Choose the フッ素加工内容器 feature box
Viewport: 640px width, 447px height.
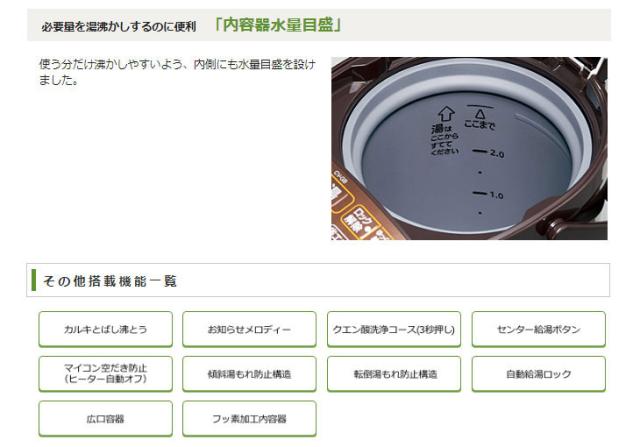pos(249,418)
